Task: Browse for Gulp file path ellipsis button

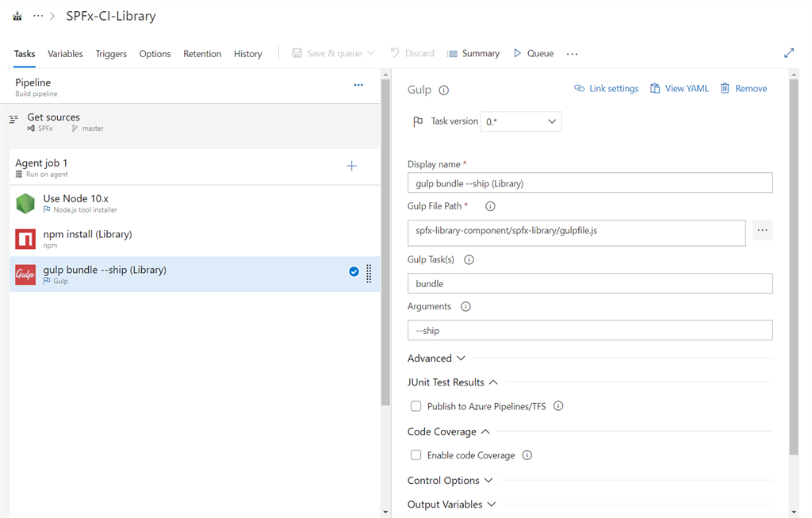Action: 762,230
